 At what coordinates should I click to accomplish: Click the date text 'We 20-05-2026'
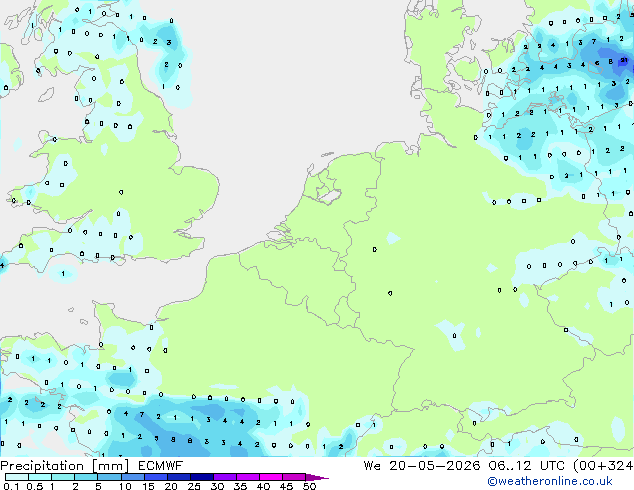click(422, 466)
